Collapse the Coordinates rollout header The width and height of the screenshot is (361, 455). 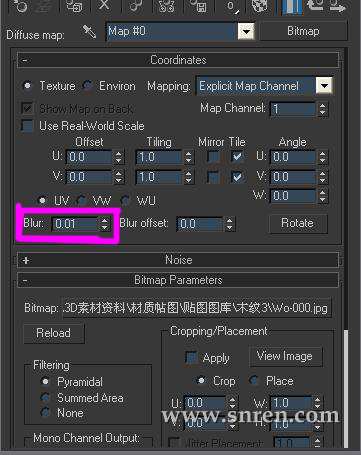coord(178,60)
